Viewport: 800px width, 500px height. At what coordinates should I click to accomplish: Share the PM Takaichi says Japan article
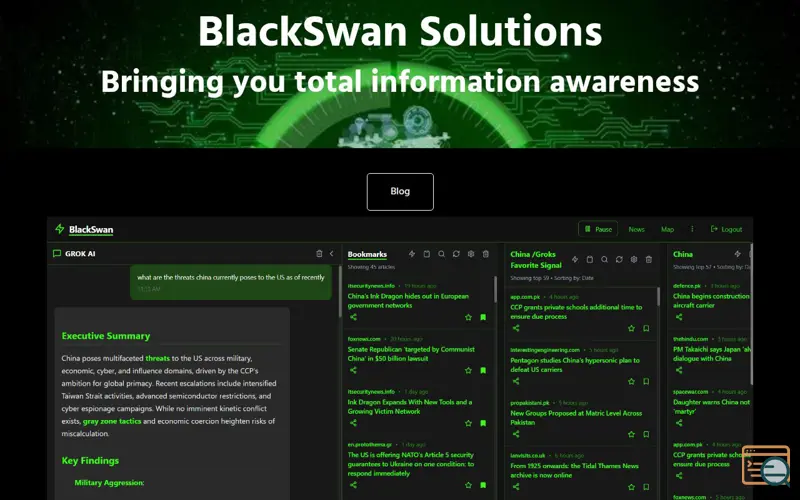click(x=679, y=370)
